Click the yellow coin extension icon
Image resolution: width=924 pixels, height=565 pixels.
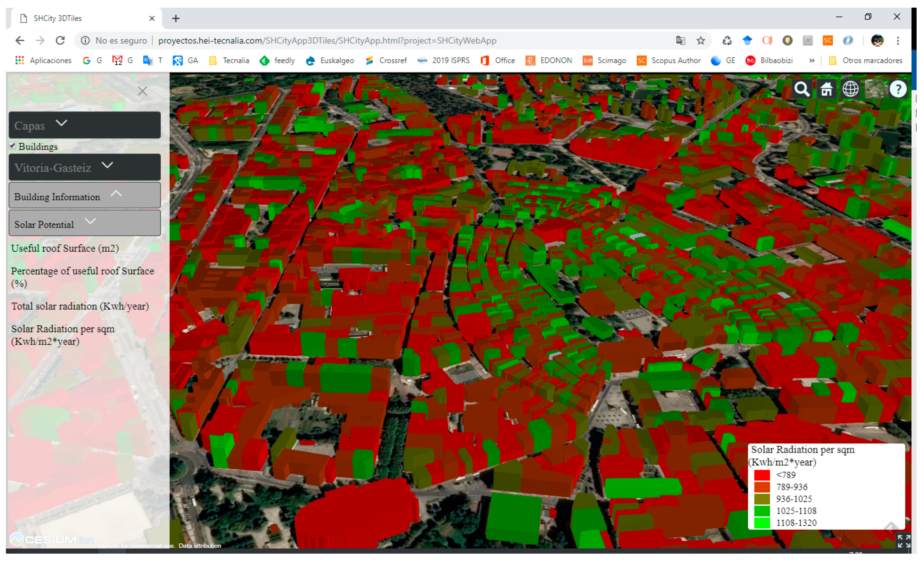click(787, 41)
